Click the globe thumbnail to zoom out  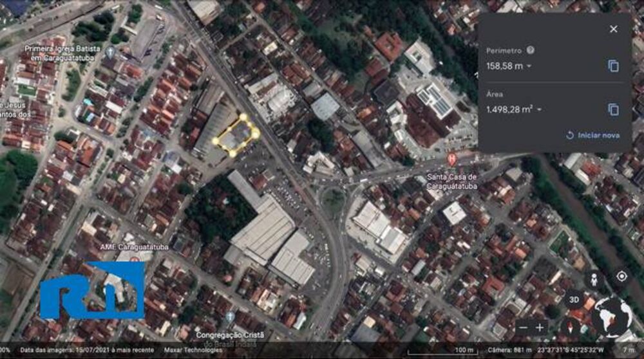point(611,317)
